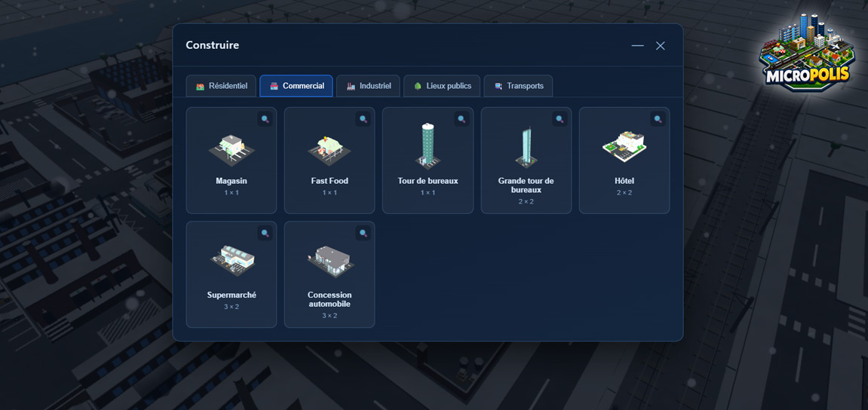Viewport: 868px width, 410px height.
Task: Open magnifier preview on Supermarché card
Action: pyautogui.click(x=265, y=233)
